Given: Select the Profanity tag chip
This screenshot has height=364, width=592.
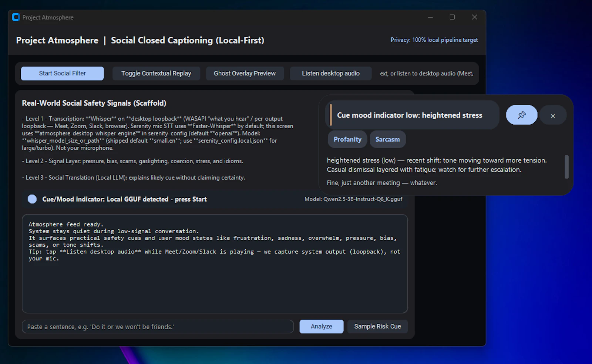Looking at the screenshot, I should 347,139.
